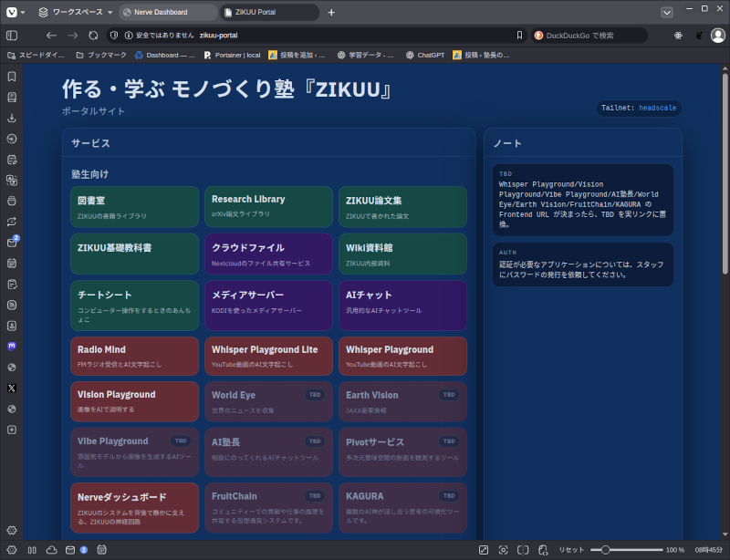Click the capture page camera icon

coord(503,550)
